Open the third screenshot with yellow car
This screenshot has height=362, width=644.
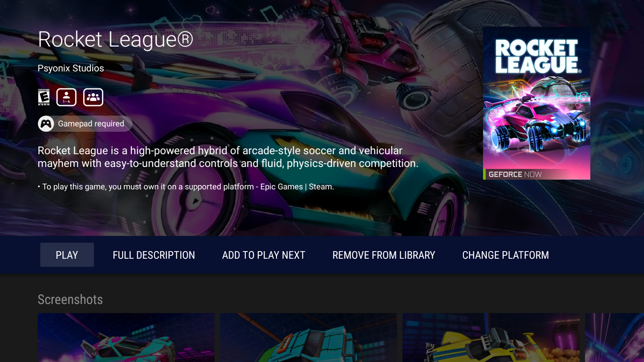tap(491, 337)
